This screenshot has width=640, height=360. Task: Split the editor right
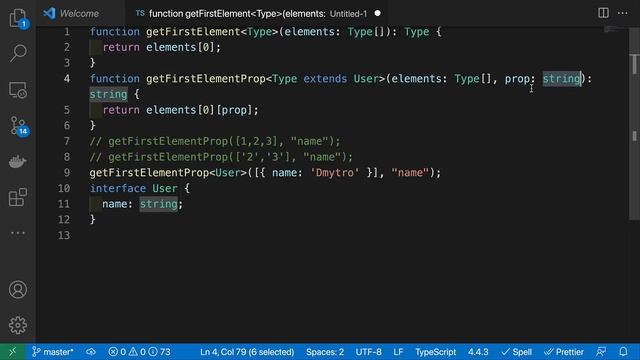click(603, 13)
